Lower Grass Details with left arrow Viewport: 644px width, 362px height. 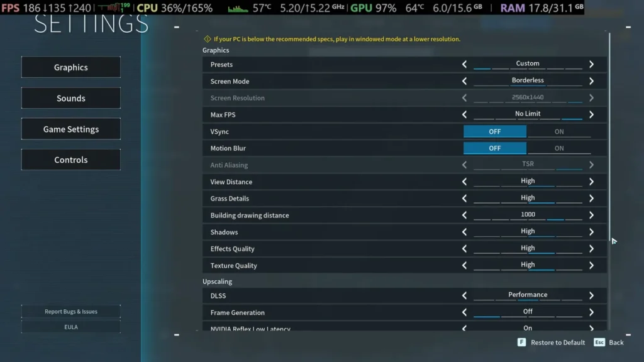pos(465,198)
